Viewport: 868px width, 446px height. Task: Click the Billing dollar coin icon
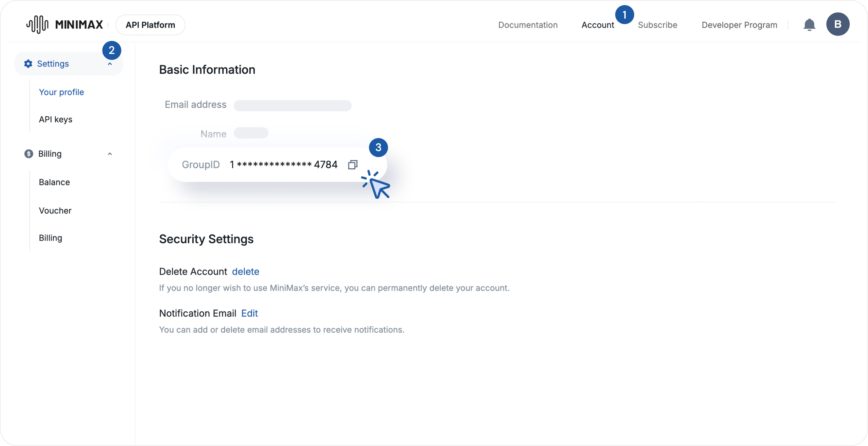click(29, 154)
